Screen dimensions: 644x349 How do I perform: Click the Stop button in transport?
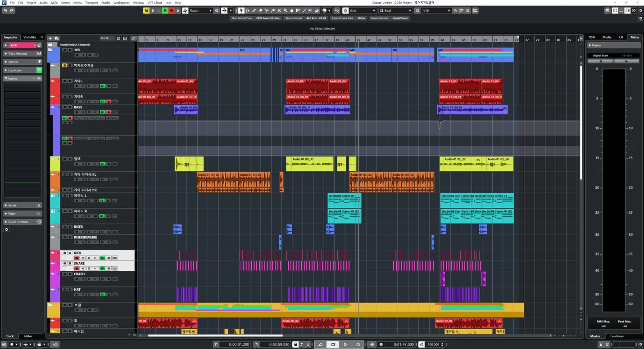[333, 345]
